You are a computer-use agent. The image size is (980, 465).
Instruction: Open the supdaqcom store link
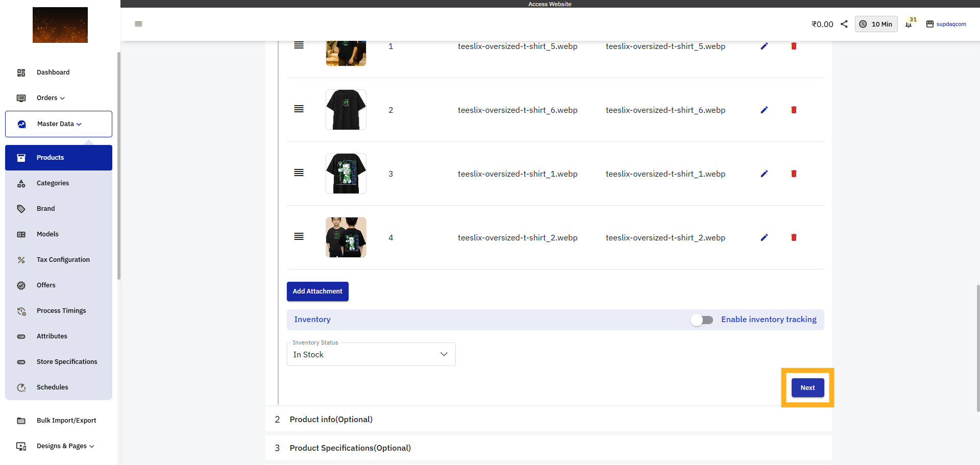coord(946,24)
